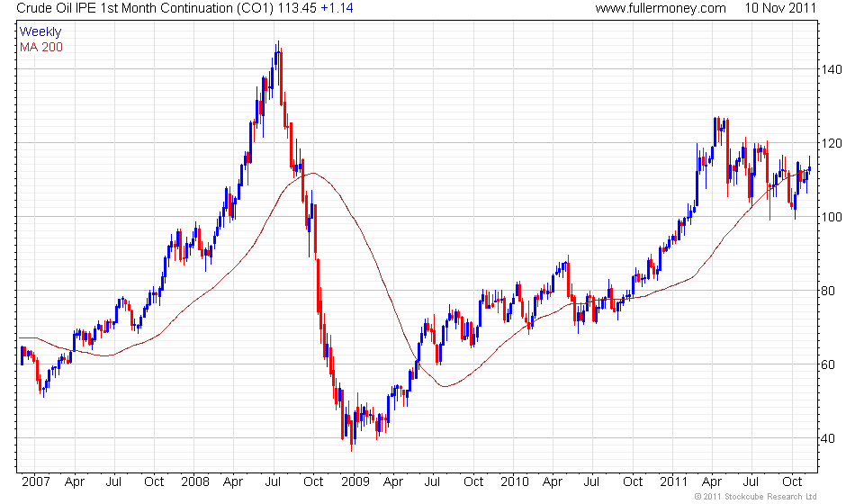This screenshot has height=504, width=864.
Task: Click the price change value +1.14
Action: click(x=337, y=8)
